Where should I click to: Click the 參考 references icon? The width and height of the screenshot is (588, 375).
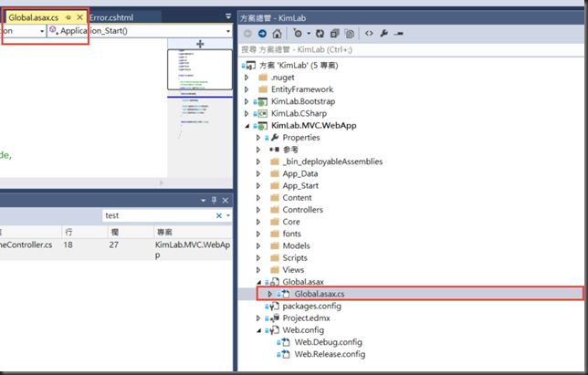point(274,150)
